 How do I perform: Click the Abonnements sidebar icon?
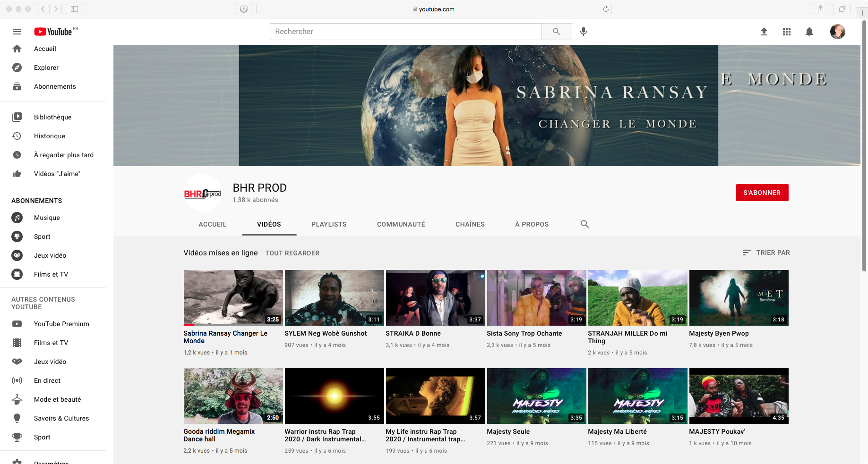tap(17, 86)
